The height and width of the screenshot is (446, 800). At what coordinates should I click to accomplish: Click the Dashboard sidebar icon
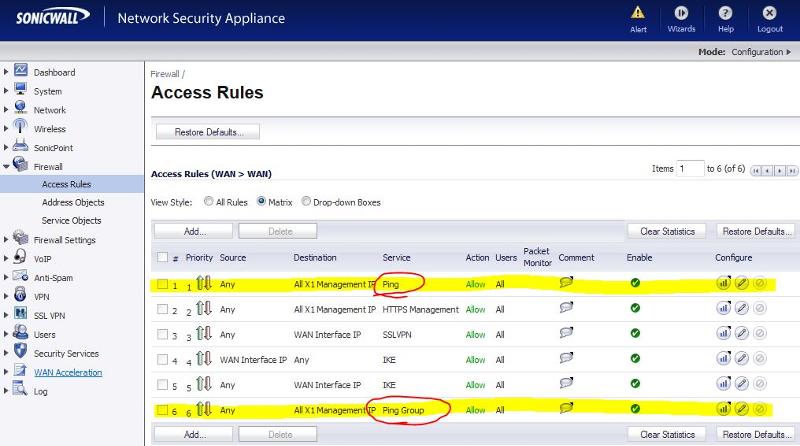[x=21, y=70]
